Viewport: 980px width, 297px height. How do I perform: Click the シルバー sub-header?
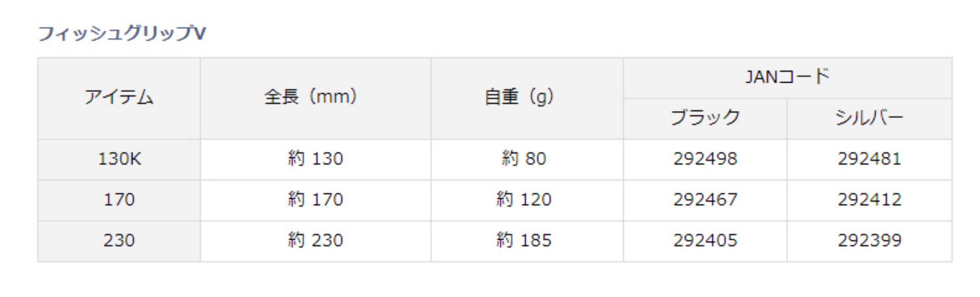869,118
